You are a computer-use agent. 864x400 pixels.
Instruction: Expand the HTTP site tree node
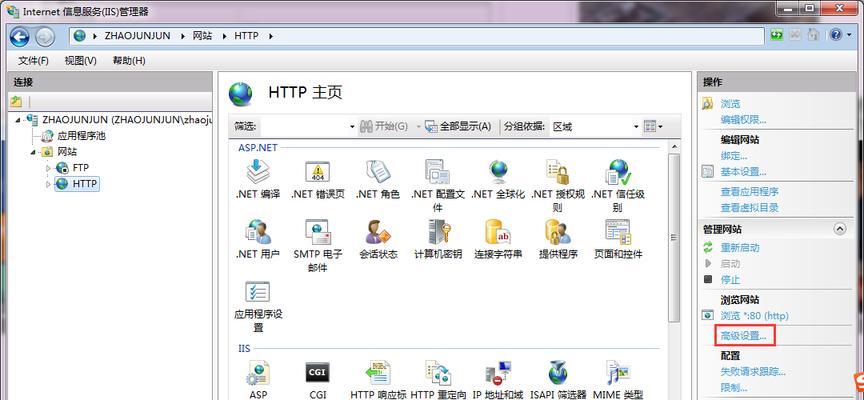(48, 183)
